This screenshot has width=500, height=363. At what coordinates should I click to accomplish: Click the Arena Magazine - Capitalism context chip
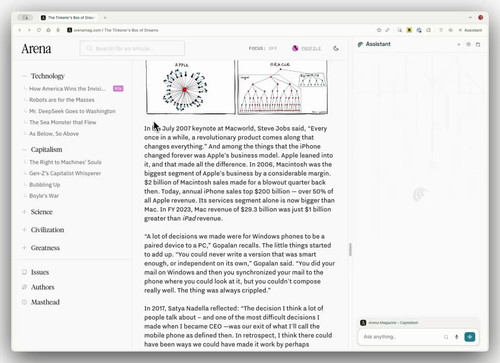[389, 323]
